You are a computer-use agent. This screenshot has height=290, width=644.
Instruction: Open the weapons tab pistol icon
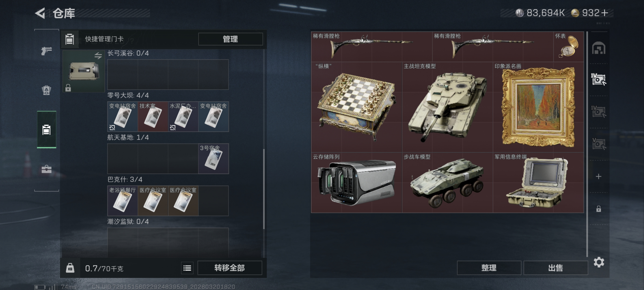[x=47, y=51]
